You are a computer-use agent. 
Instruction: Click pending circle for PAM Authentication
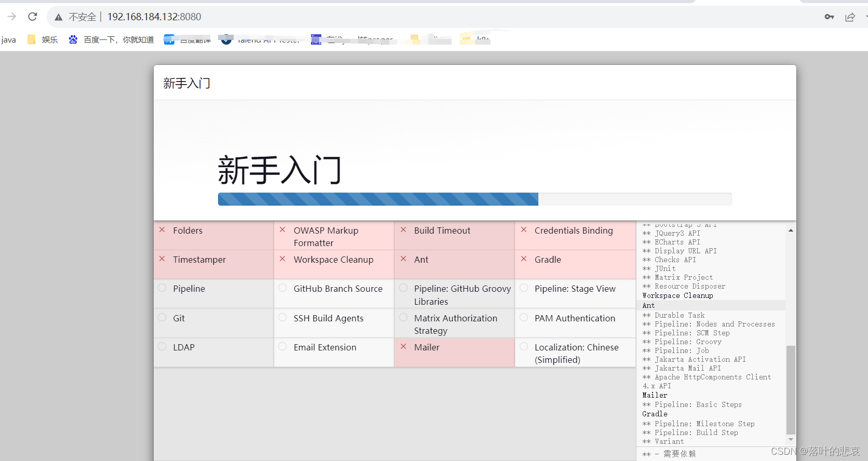pyautogui.click(x=524, y=317)
